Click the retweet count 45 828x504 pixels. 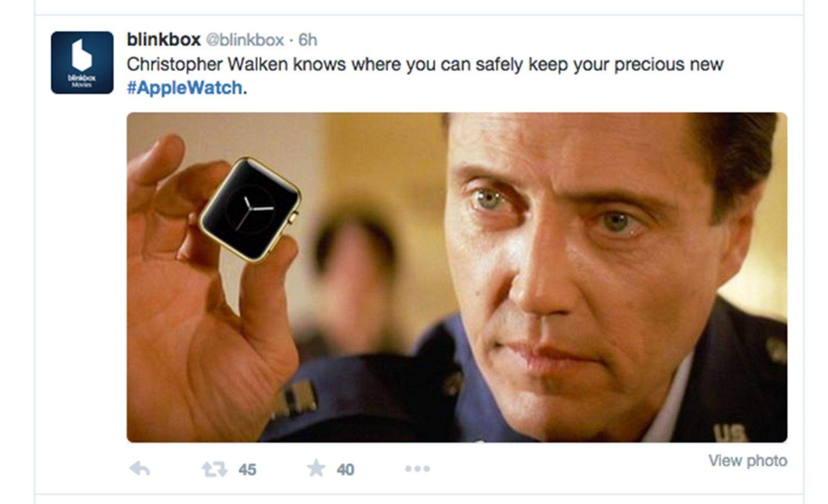247,469
